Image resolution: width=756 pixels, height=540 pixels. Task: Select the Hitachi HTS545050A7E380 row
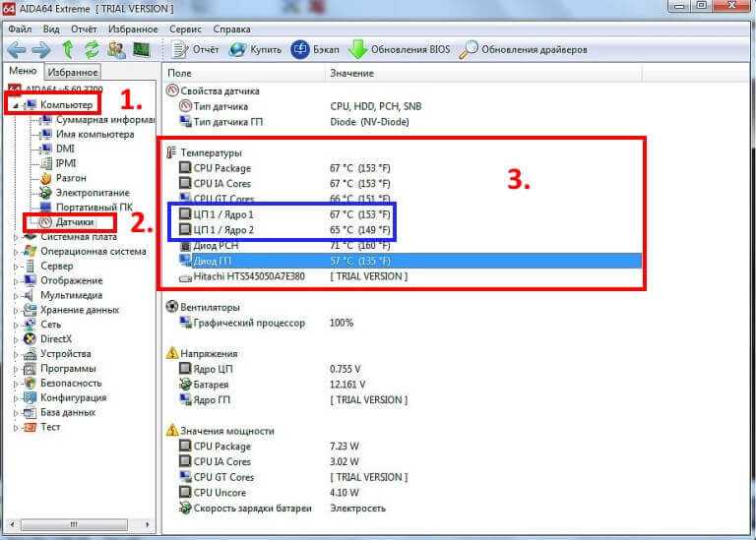(x=409, y=276)
